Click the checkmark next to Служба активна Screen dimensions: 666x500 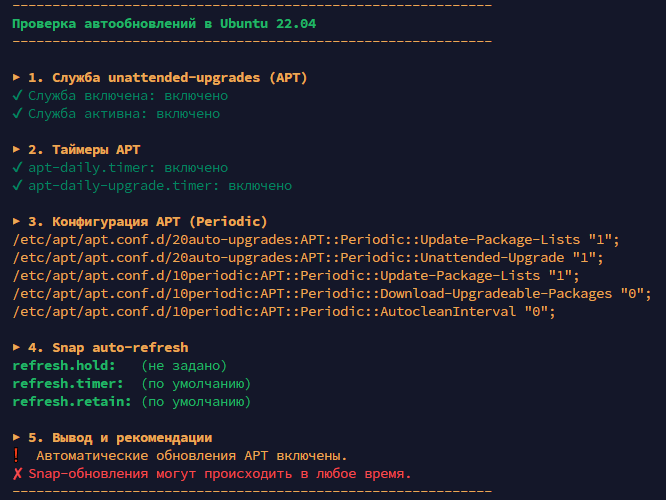point(17,113)
